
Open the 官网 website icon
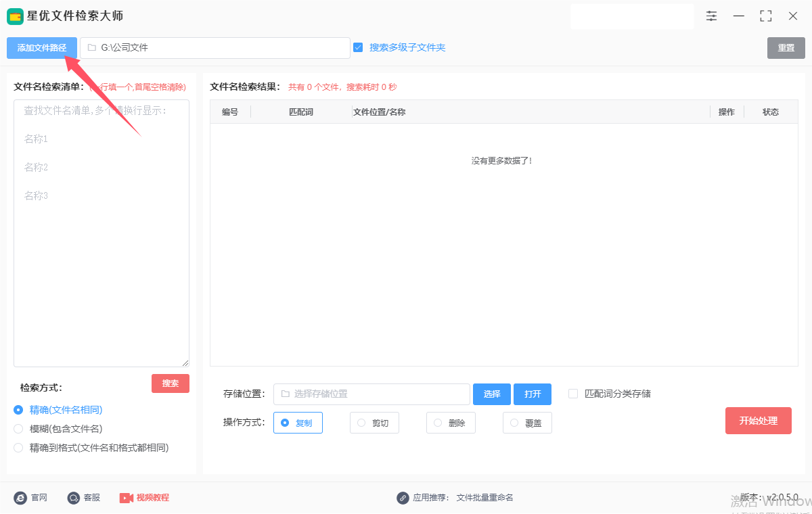click(20, 498)
